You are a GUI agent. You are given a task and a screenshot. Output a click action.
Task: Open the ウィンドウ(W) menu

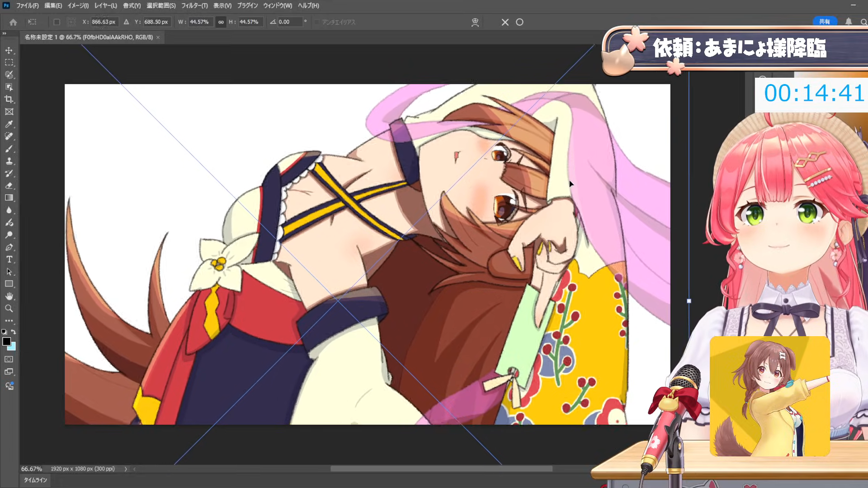tap(277, 5)
